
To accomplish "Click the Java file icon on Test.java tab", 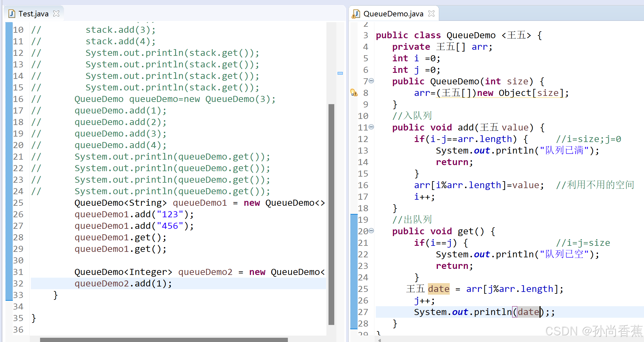I will point(12,14).
